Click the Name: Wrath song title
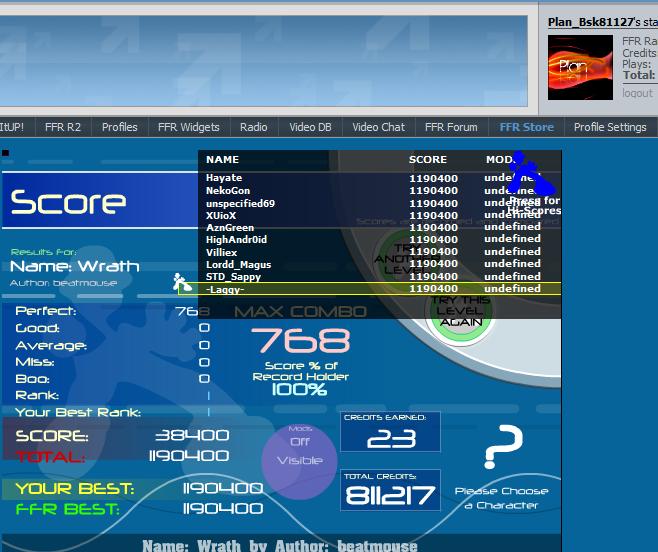 (75, 267)
